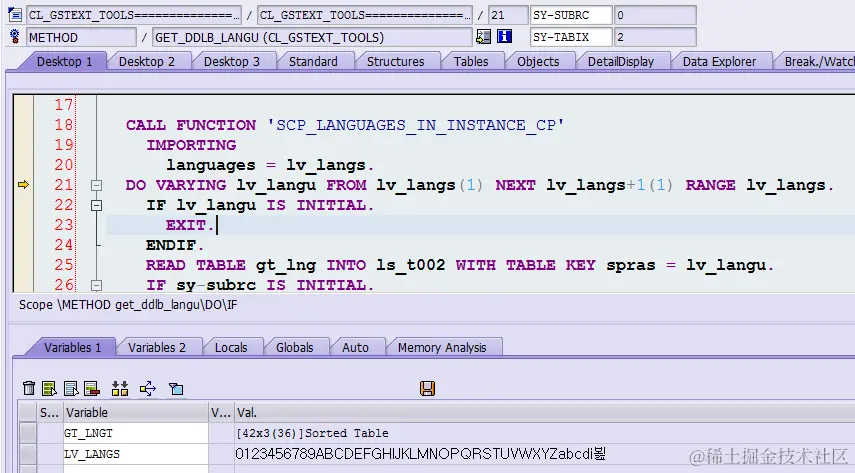
Task: Click the line number field showing 21
Action: tap(508, 15)
